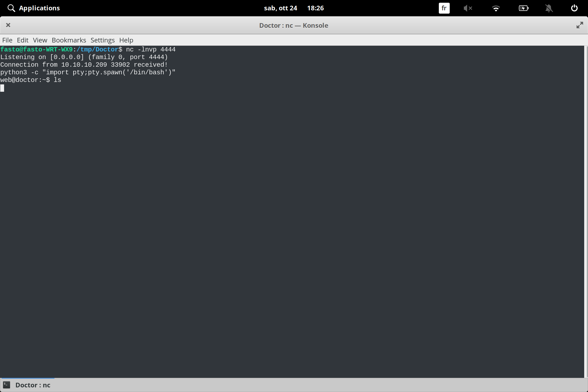
Task: Click inside the terminal output area
Action: click(272, 191)
